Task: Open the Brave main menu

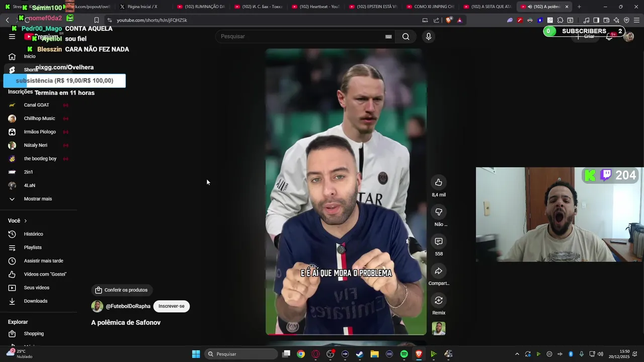Action: pyautogui.click(x=637, y=20)
